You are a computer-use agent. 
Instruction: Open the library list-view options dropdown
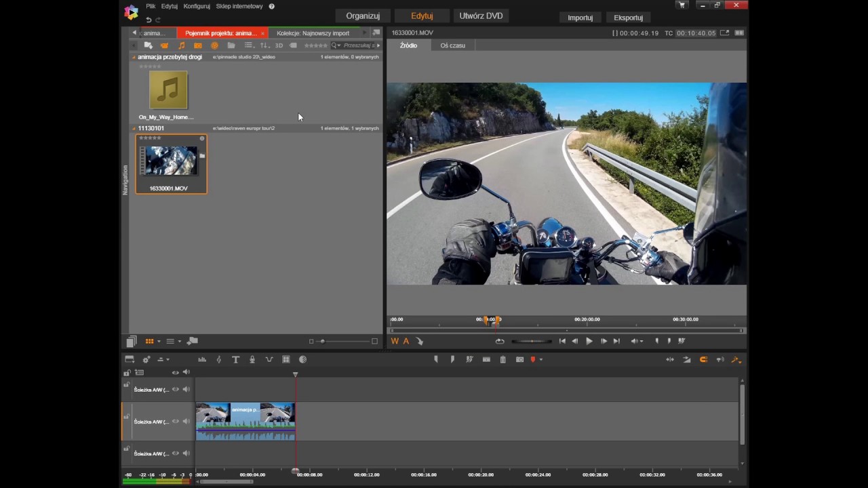click(x=248, y=45)
